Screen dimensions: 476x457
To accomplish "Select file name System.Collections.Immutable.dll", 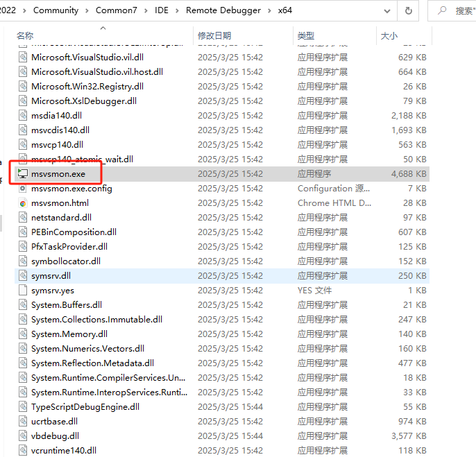I will click(97, 320).
